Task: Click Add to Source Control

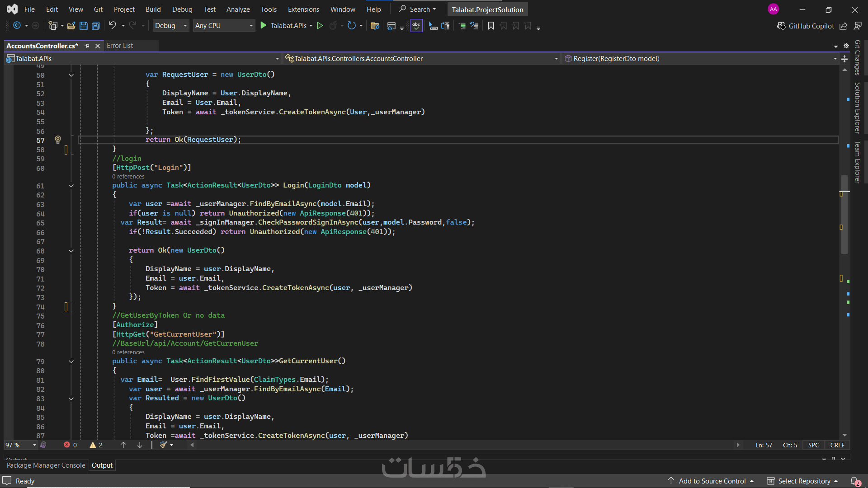Action: point(712,481)
